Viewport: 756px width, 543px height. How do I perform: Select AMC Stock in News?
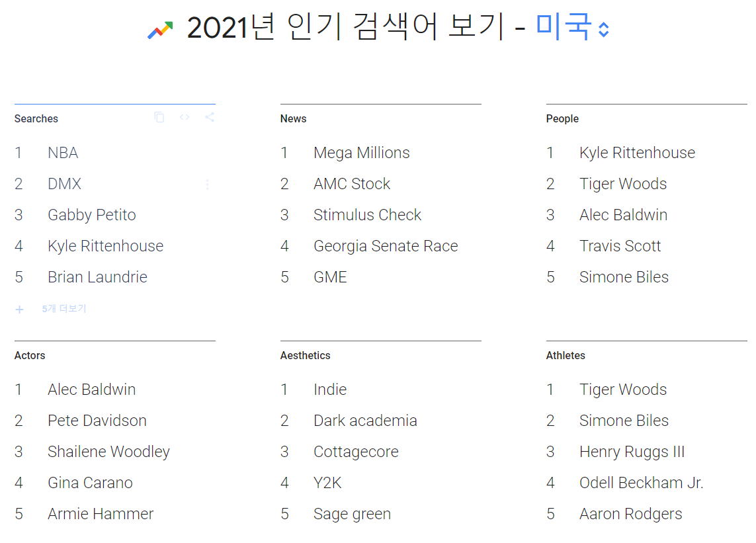pyautogui.click(x=352, y=184)
